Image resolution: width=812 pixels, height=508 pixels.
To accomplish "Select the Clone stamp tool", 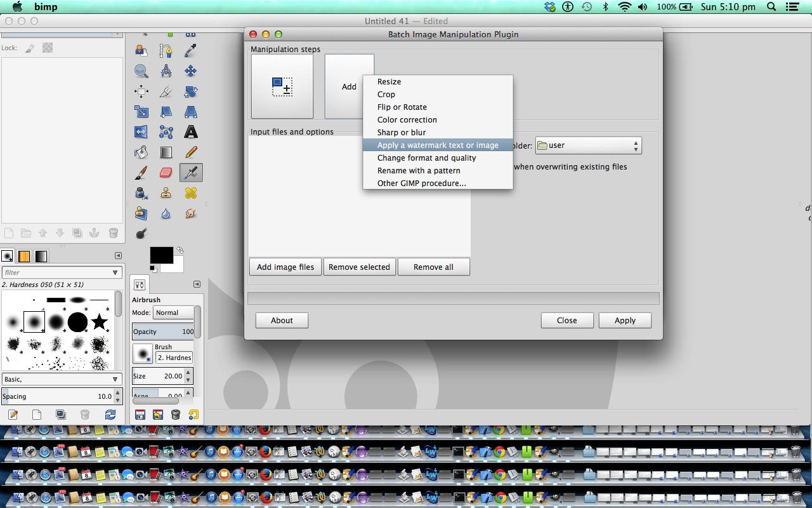I will (166, 193).
